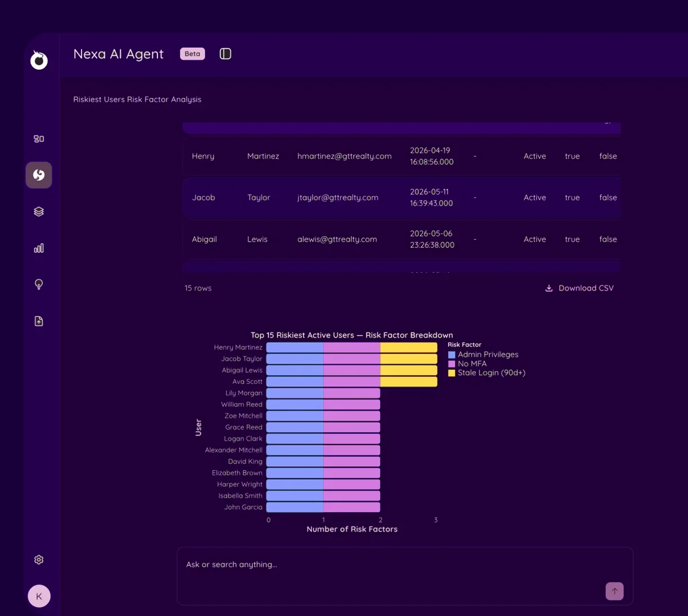This screenshot has width=688, height=616.
Task: Click the Abigail cell in table
Action: (204, 239)
